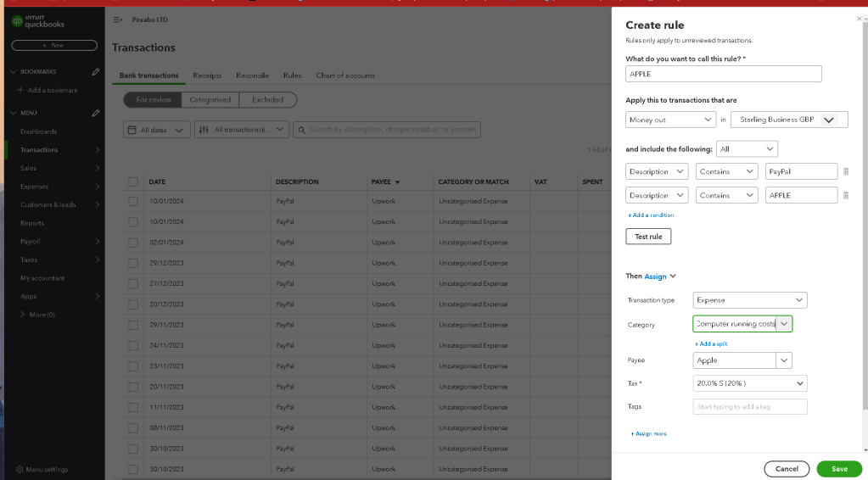Open the Money out dropdown
Screen dimensions: 868x480
point(670,120)
